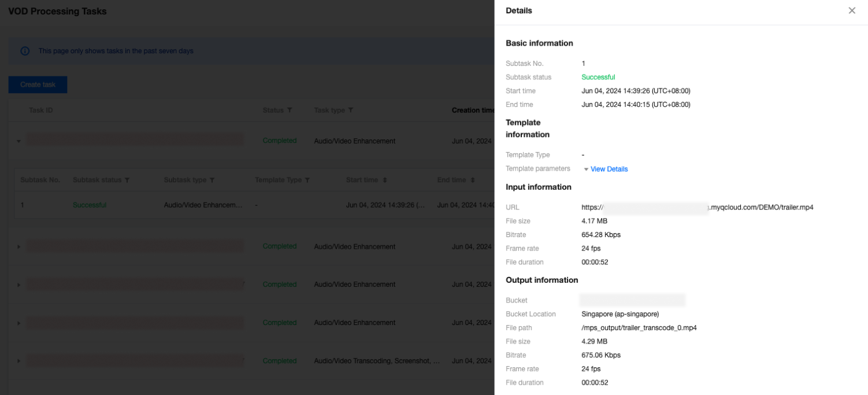Collapse the first expanded task row
Image resolution: width=868 pixels, height=395 pixels.
pyautogui.click(x=18, y=141)
